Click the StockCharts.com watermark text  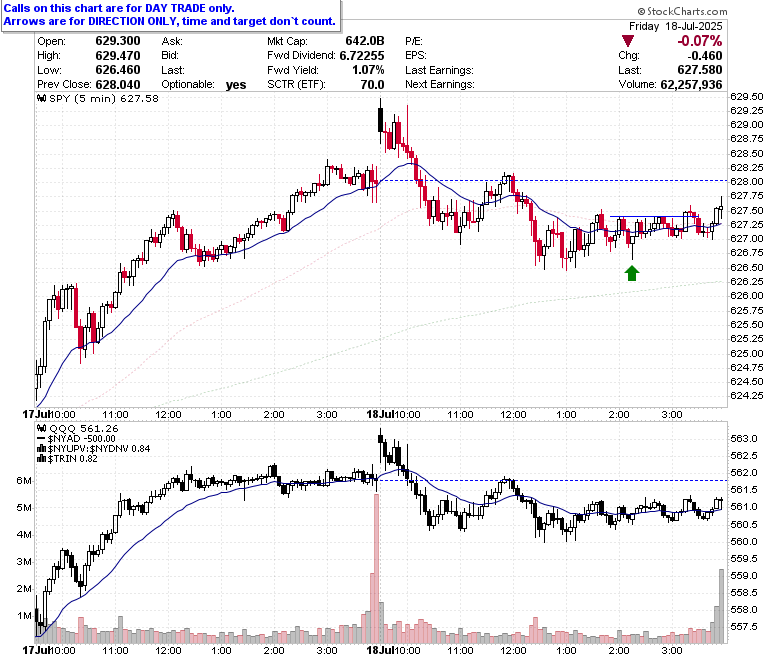coord(687,11)
